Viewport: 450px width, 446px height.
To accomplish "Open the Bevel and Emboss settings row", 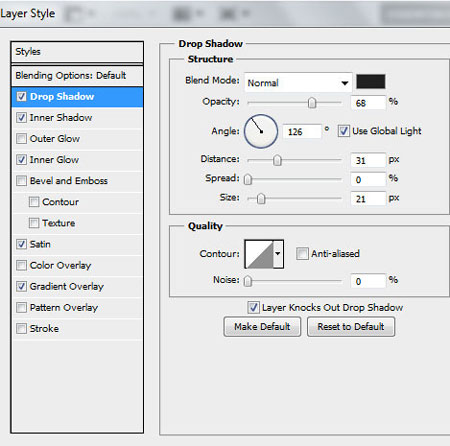I will 77,181.
